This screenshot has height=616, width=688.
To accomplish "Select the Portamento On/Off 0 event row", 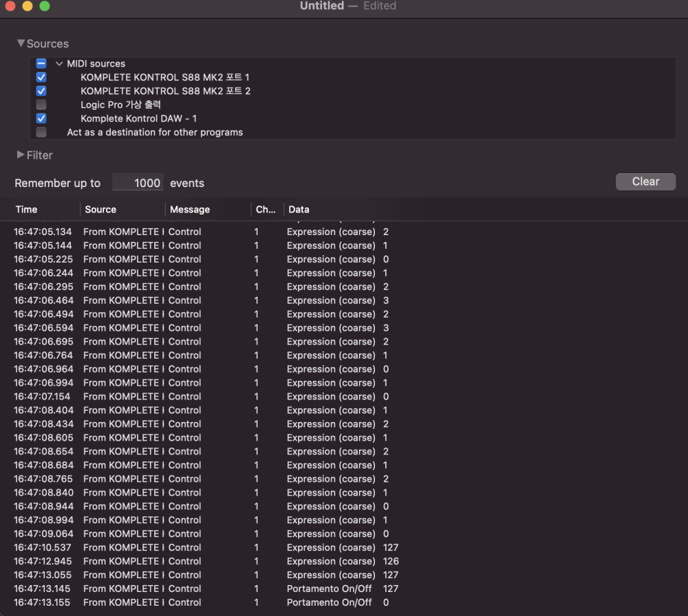I will coord(344,602).
